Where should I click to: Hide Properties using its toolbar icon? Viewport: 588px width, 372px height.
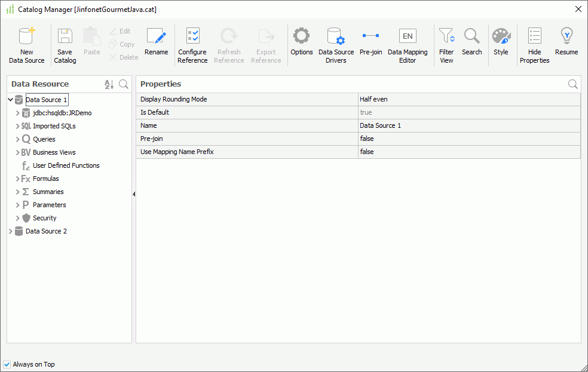pos(534,42)
